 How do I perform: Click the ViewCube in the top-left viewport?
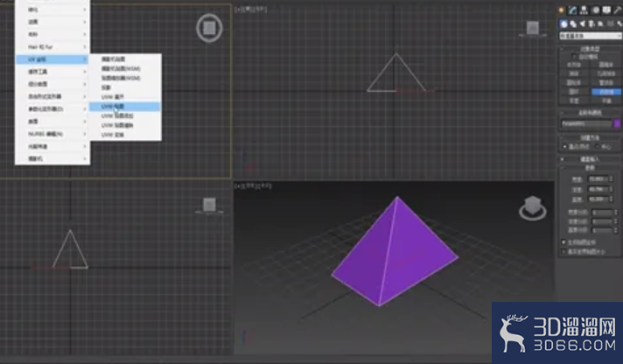209,28
